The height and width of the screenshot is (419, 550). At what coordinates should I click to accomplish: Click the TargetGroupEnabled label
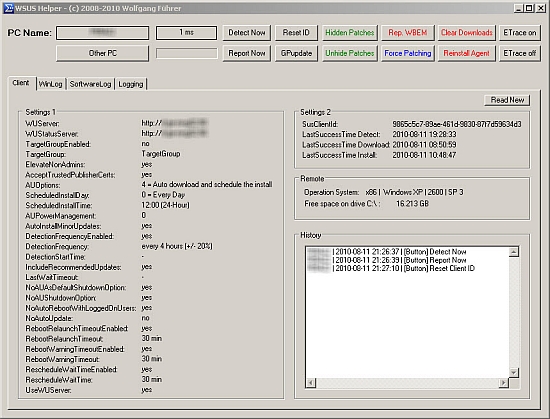pyautogui.click(x=58, y=144)
